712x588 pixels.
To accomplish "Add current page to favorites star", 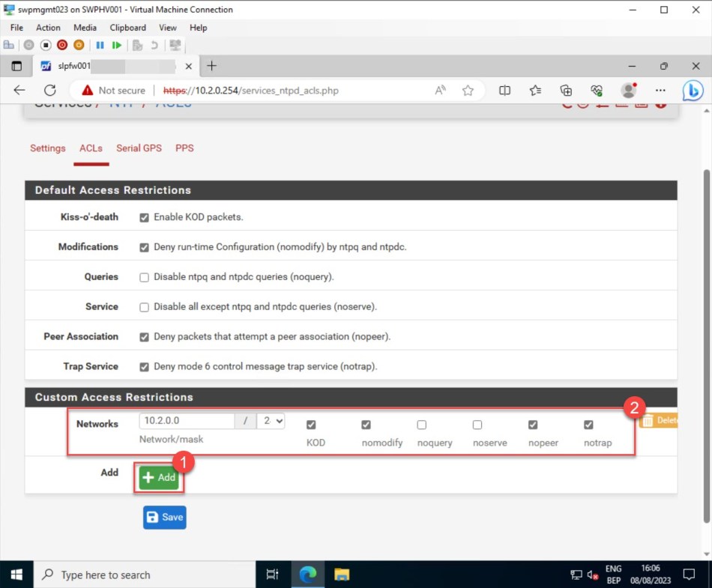I will pos(468,90).
